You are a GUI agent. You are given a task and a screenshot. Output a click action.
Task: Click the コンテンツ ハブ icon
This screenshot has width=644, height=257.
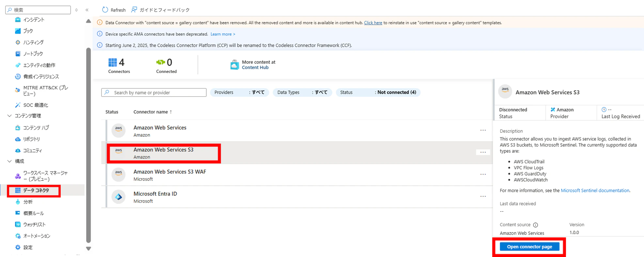tap(18, 128)
